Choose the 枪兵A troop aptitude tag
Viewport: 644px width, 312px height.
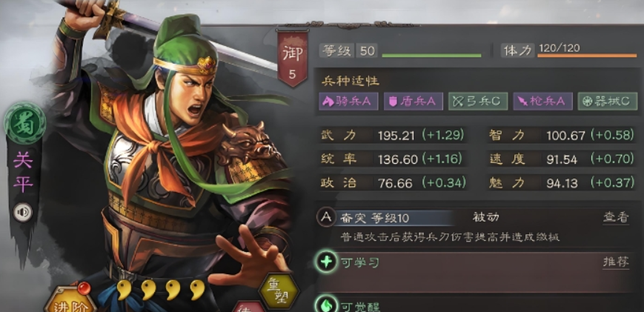click(x=543, y=102)
